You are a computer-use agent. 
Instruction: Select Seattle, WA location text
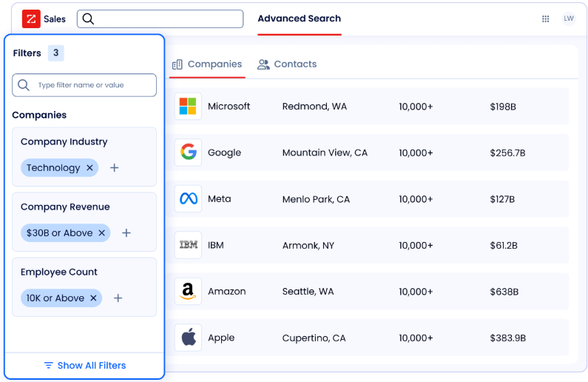click(x=308, y=292)
